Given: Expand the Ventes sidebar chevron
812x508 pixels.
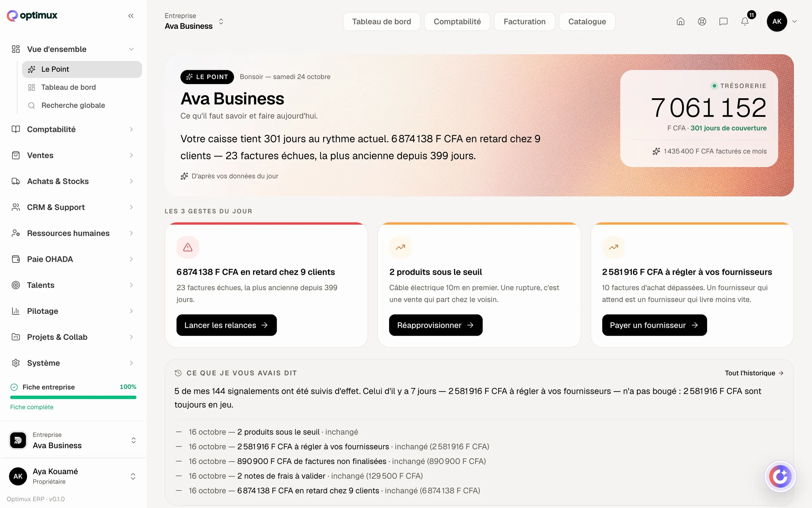Looking at the screenshot, I should pyautogui.click(x=131, y=155).
